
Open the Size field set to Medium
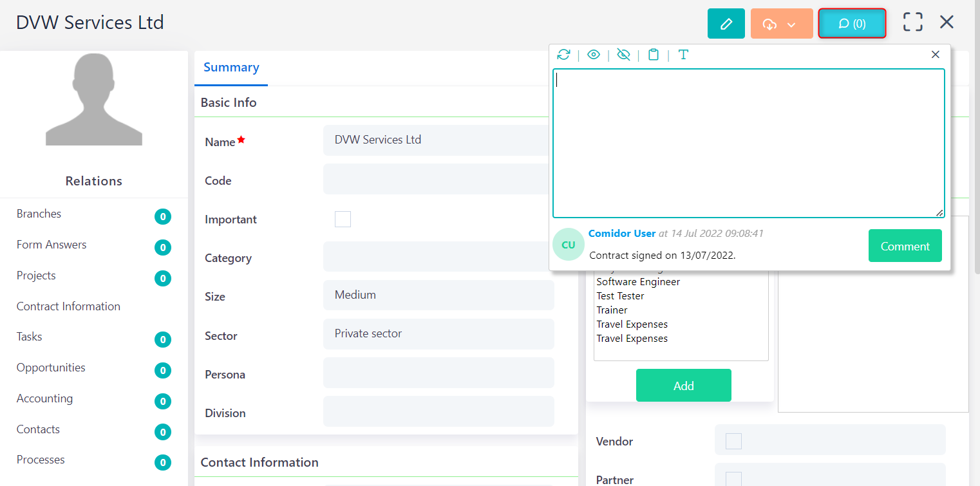click(438, 295)
